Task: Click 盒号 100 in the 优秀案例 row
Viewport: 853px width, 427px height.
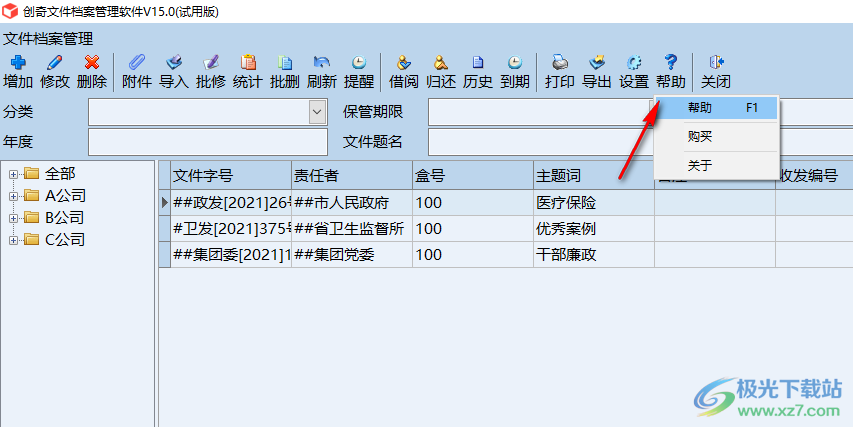Action: [473, 228]
